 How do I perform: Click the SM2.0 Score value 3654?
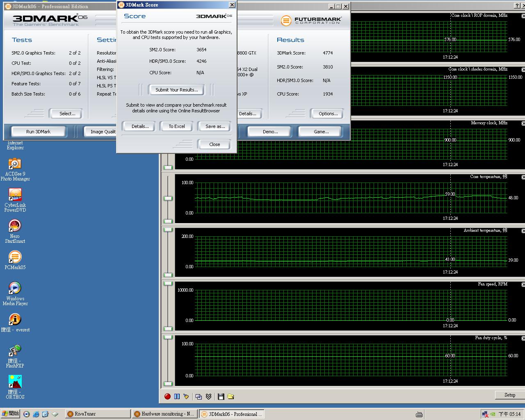[x=201, y=50]
